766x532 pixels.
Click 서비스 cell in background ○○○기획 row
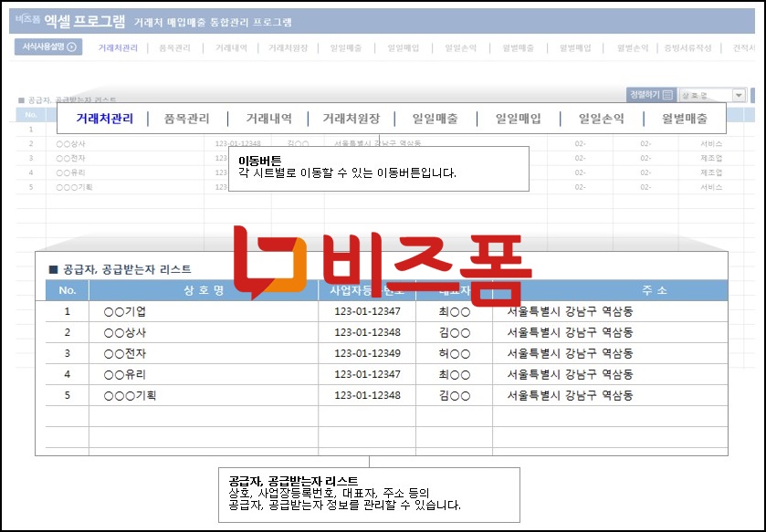(x=711, y=187)
